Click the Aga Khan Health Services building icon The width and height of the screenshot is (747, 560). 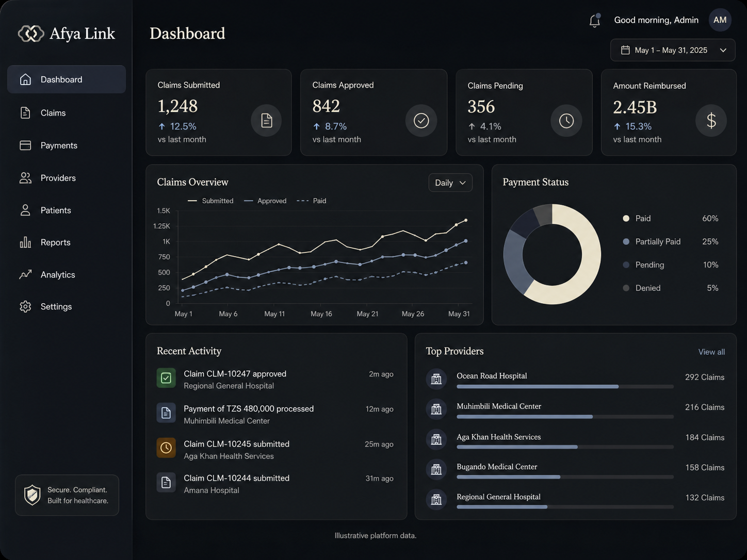pos(436,439)
